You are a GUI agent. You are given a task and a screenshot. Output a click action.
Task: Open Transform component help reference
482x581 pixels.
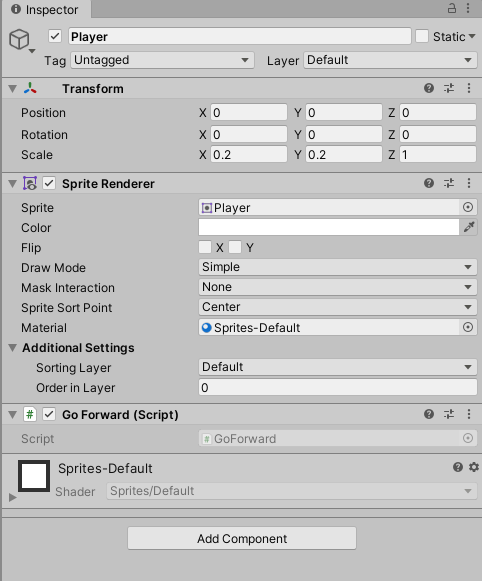click(429, 88)
